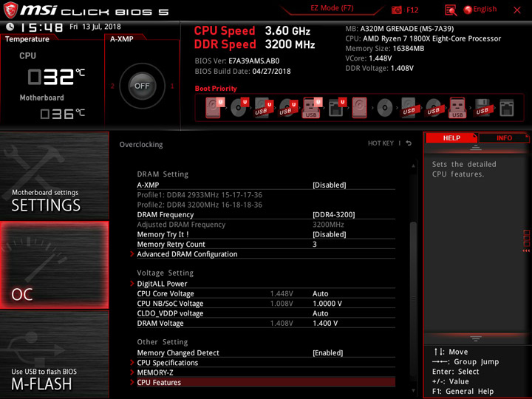The width and height of the screenshot is (532, 399).
Task: Click the undo arrow next to HOT KEY
Action: 409,143
